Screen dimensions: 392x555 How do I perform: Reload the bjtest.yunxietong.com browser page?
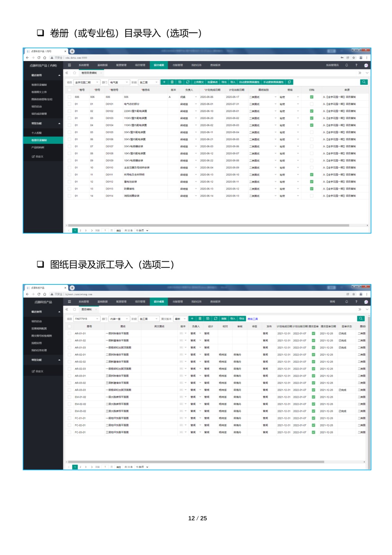point(39,294)
